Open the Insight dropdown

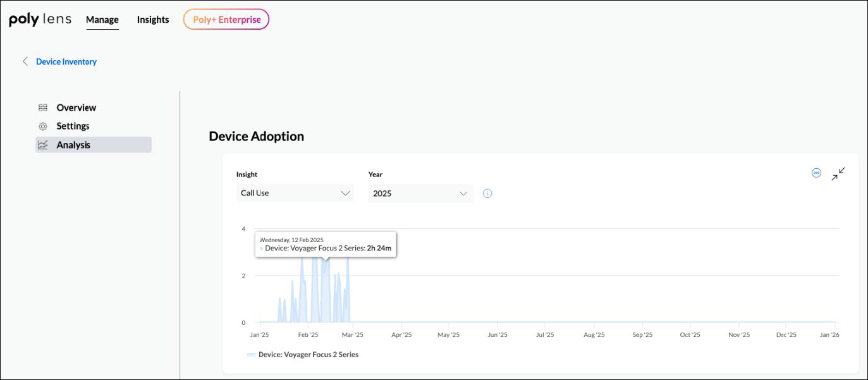point(295,193)
